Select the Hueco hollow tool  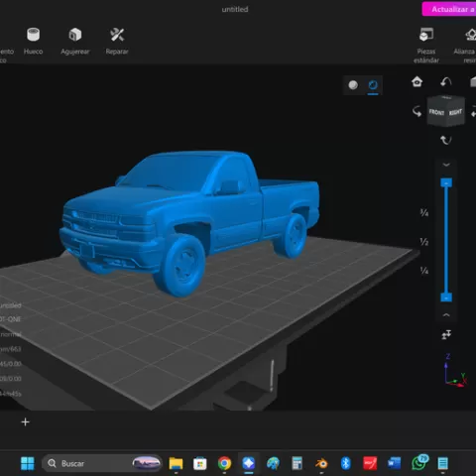pos(33,42)
